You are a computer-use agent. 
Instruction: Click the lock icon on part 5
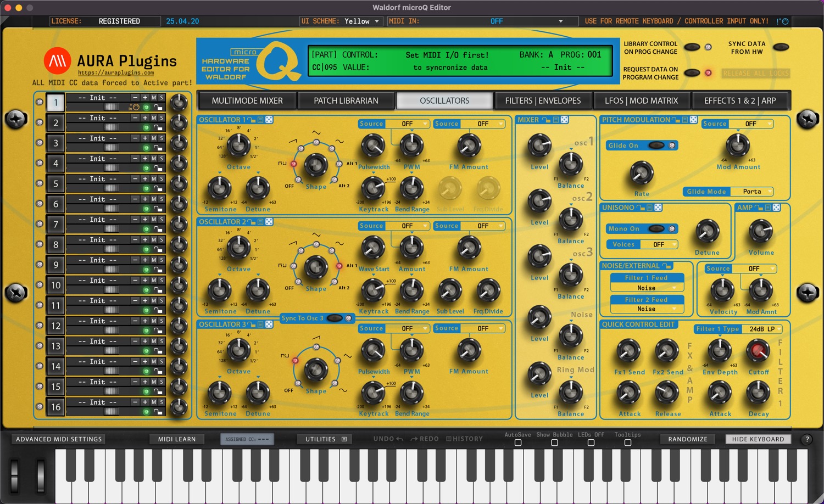pyautogui.click(x=158, y=188)
